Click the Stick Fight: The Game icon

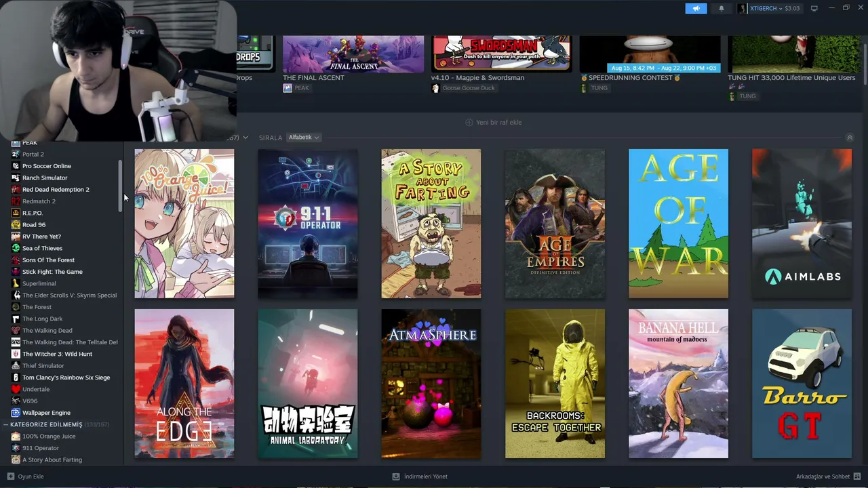(16, 272)
